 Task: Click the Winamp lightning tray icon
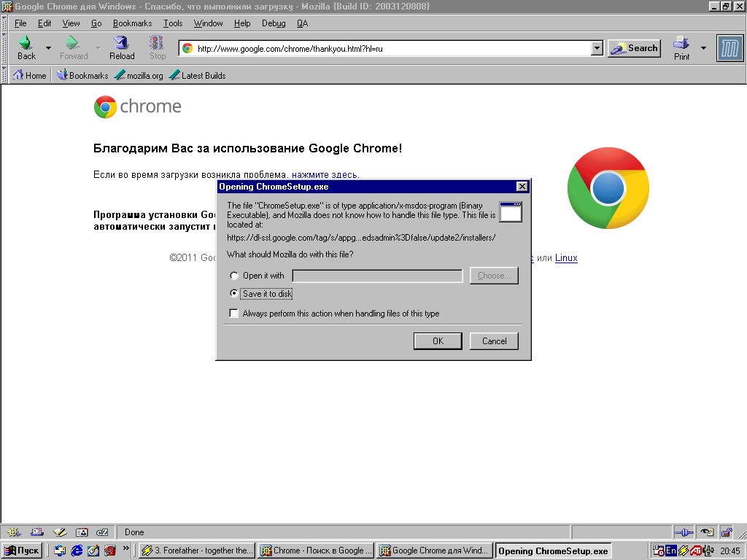click(683, 551)
